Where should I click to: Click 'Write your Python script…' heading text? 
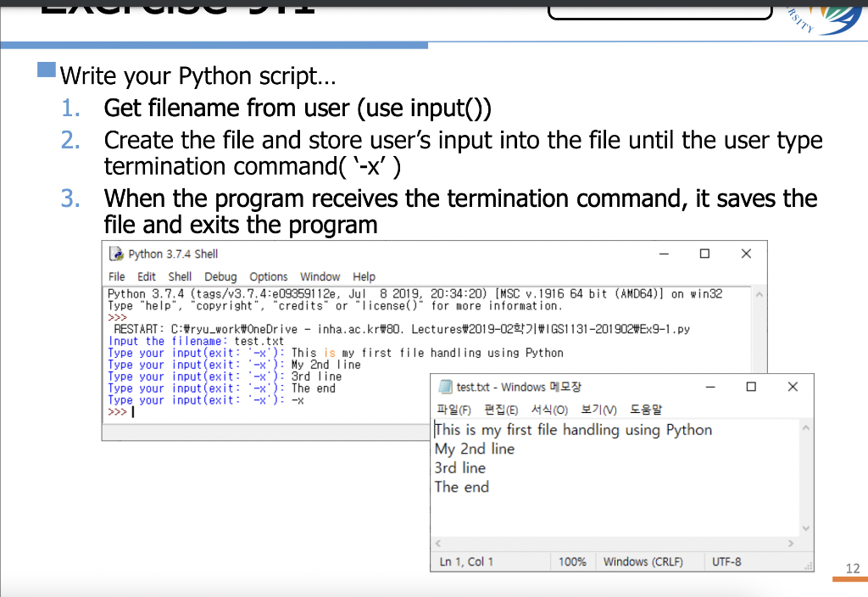198,75
